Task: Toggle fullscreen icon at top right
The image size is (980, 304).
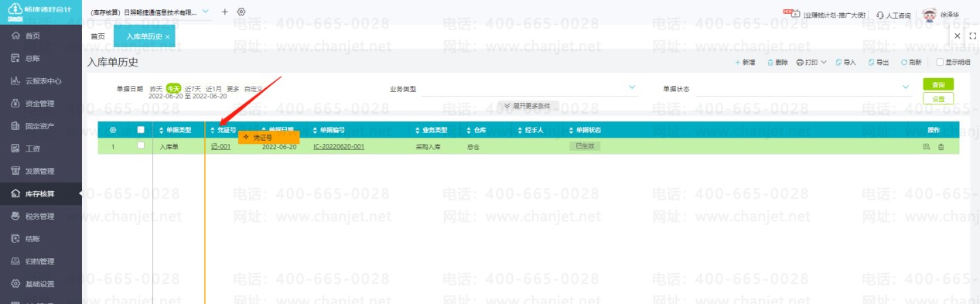Action: click(972, 36)
